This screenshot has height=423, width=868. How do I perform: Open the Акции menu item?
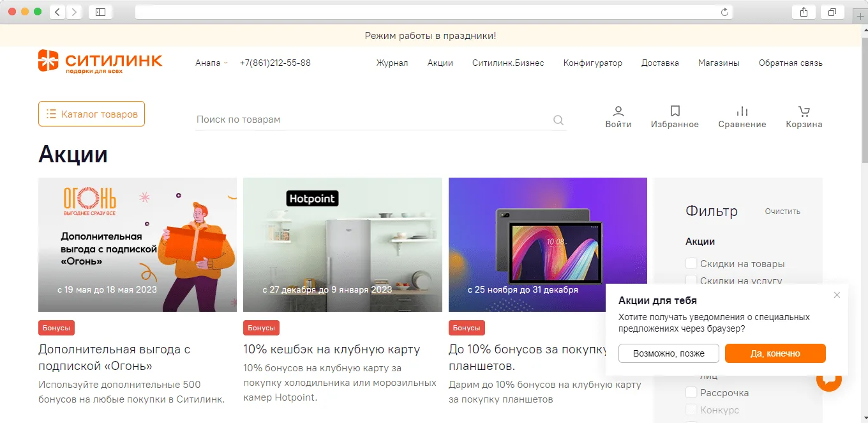point(440,63)
